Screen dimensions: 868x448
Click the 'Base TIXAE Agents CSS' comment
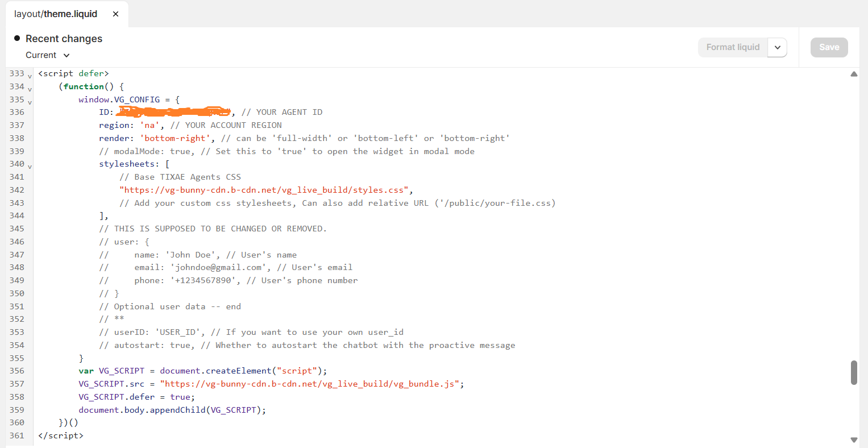(180, 177)
